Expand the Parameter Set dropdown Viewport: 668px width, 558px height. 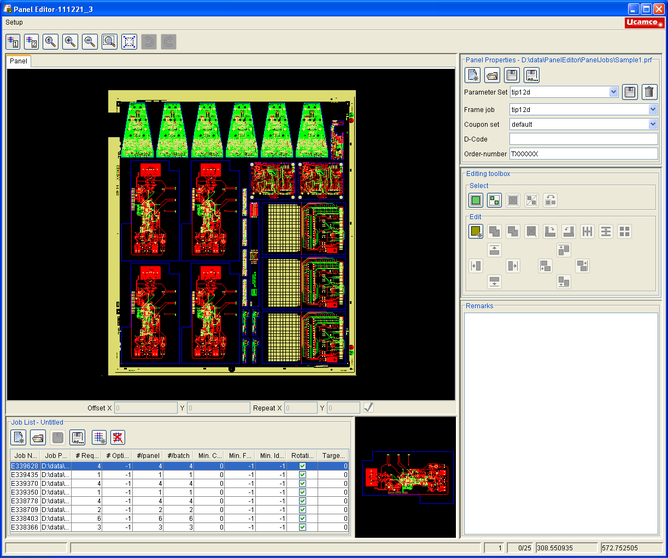point(613,92)
